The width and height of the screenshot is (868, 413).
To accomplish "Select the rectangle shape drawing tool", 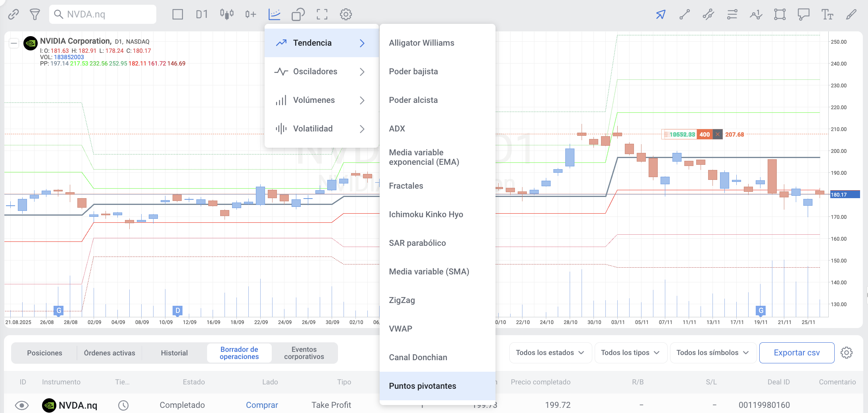I will pos(780,15).
